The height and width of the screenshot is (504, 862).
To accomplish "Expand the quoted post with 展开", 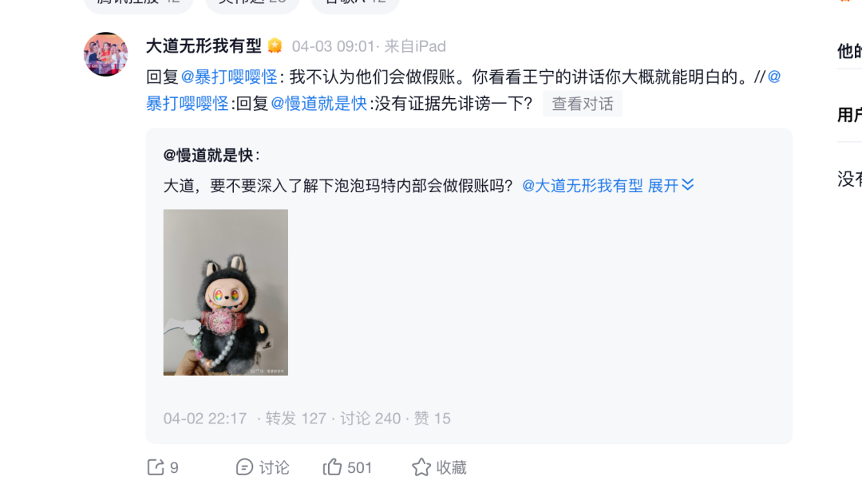I will pos(663,186).
